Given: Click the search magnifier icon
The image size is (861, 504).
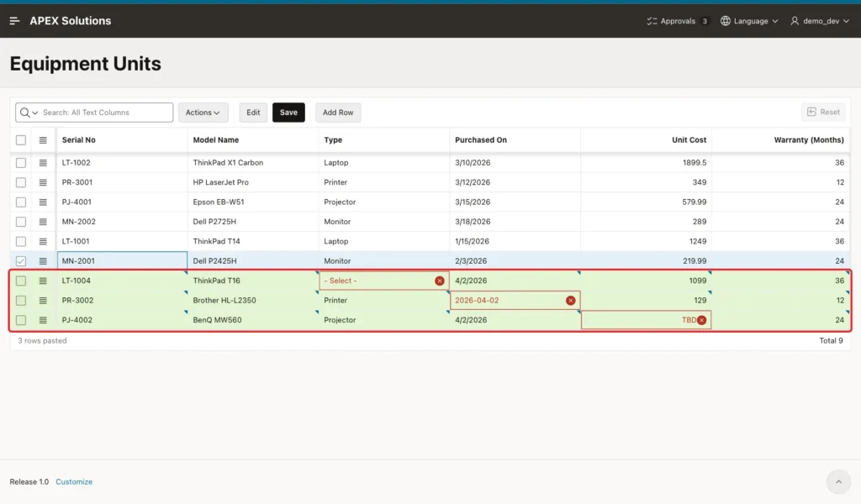Looking at the screenshot, I should [x=24, y=113].
